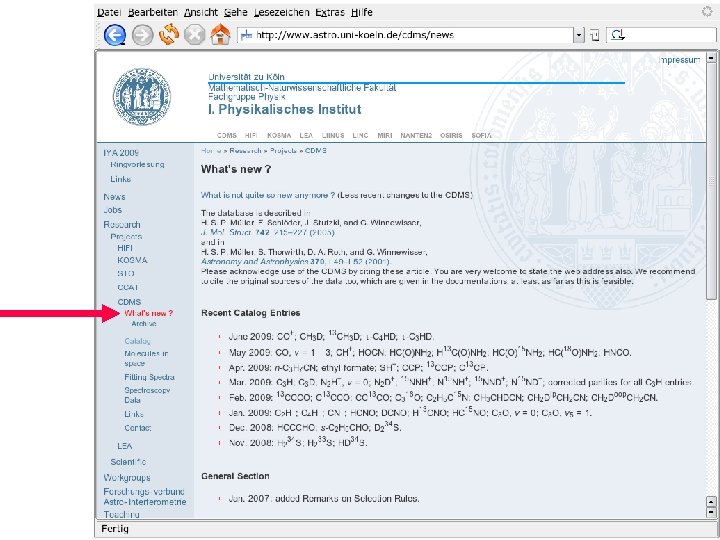
Task: Select the red What's new ? sidebar entry
Action: (149, 314)
